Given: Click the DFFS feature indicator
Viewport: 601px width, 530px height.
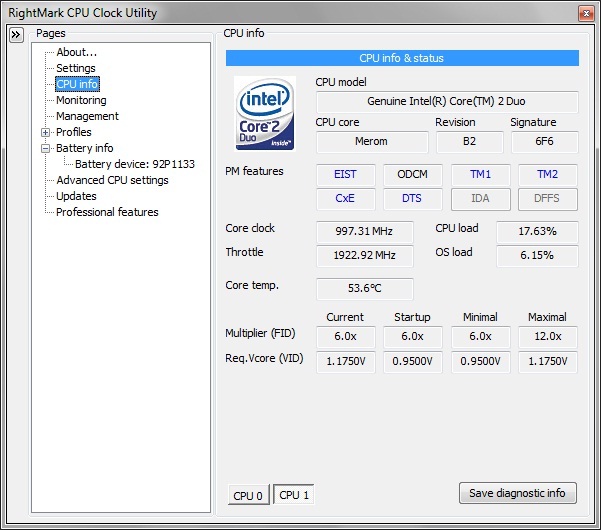Looking at the screenshot, I should point(547,199).
